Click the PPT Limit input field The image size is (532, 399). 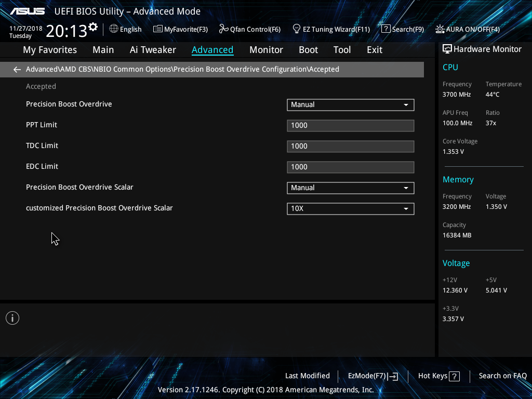(351, 126)
